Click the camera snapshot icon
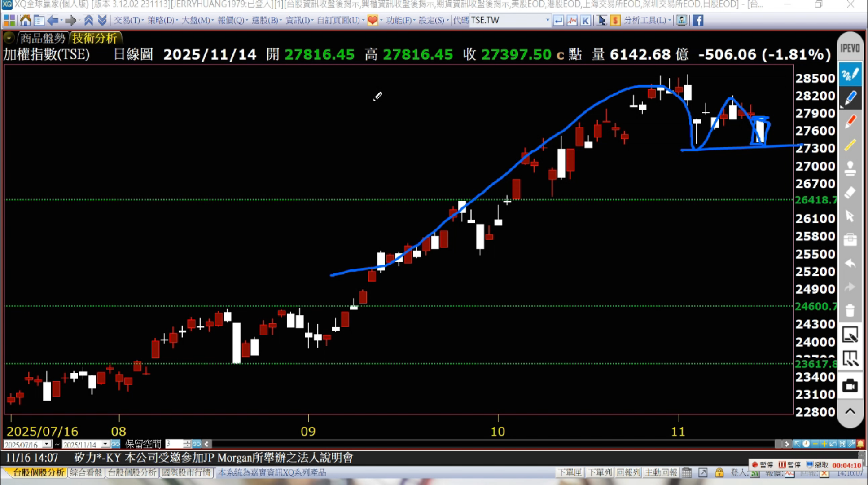The width and height of the screenshot is (868, 485). 850,386
